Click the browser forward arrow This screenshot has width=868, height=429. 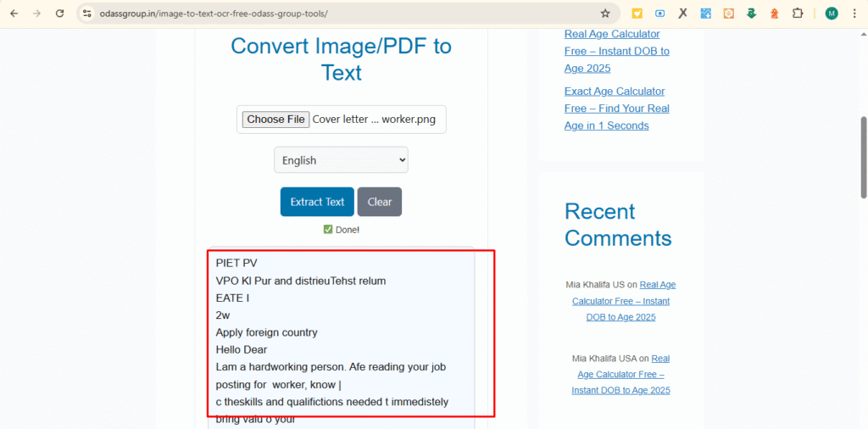click(x=37, y=14)
